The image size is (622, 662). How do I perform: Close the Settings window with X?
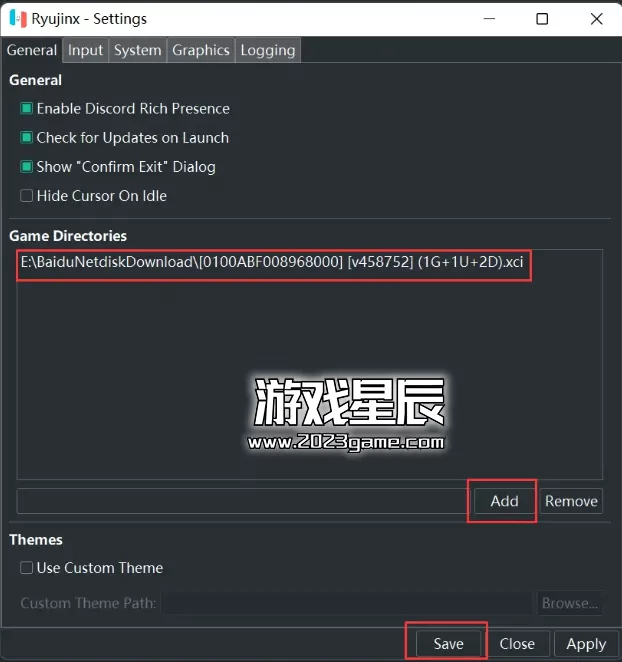pyautogui.click(x=596, y=19)
